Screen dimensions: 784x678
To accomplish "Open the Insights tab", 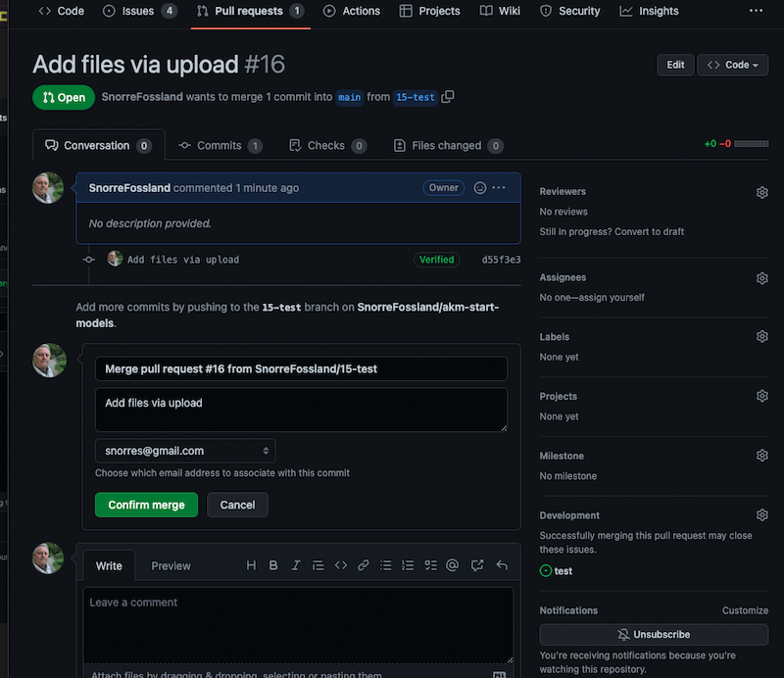I will tap(649, 11).
